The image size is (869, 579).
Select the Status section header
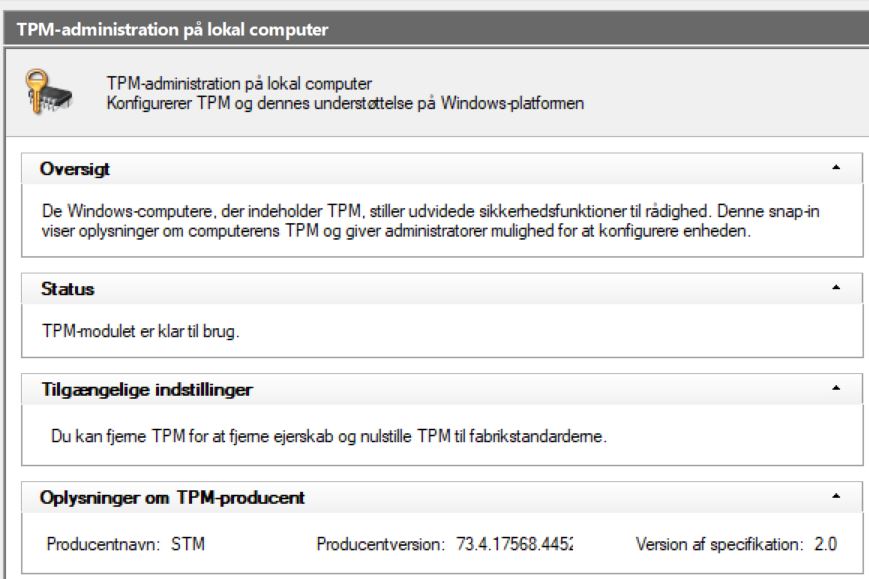point(68,288)
